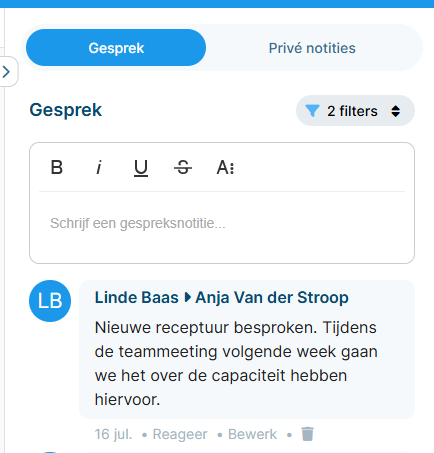Toggle bold formatting in note editor

coord(57,167)
